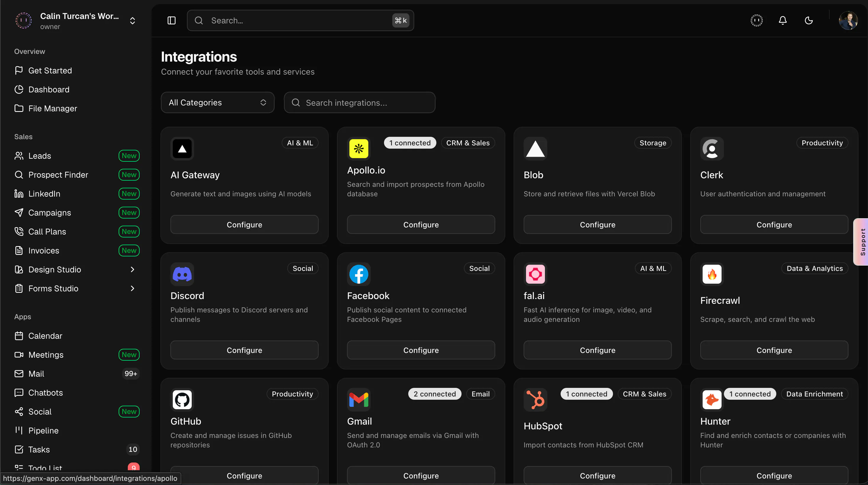Image resolution: width=868 pixels, height=485 pixels.
Task: Open the notifications bell
Action: click(783, 20)
